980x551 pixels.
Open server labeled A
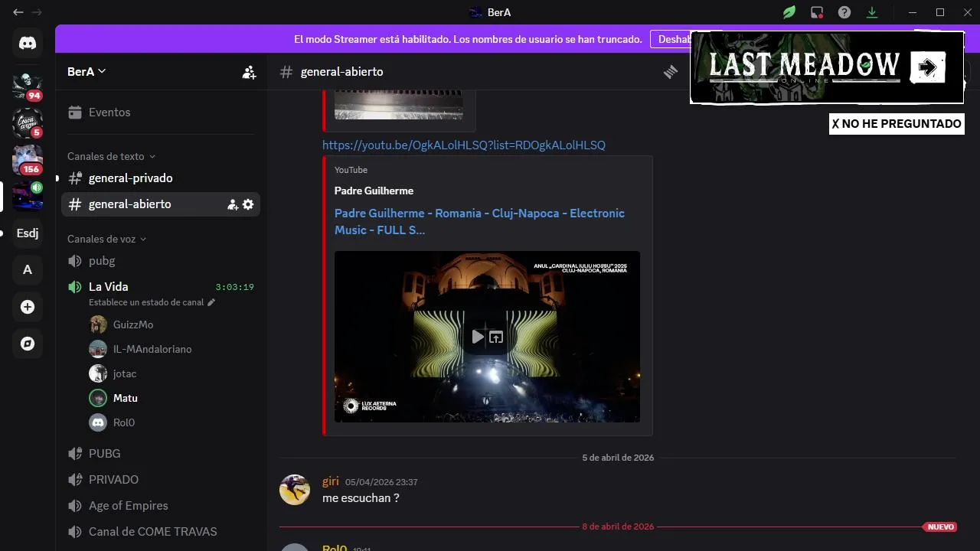pyautogui.click(x=28, y=270)
